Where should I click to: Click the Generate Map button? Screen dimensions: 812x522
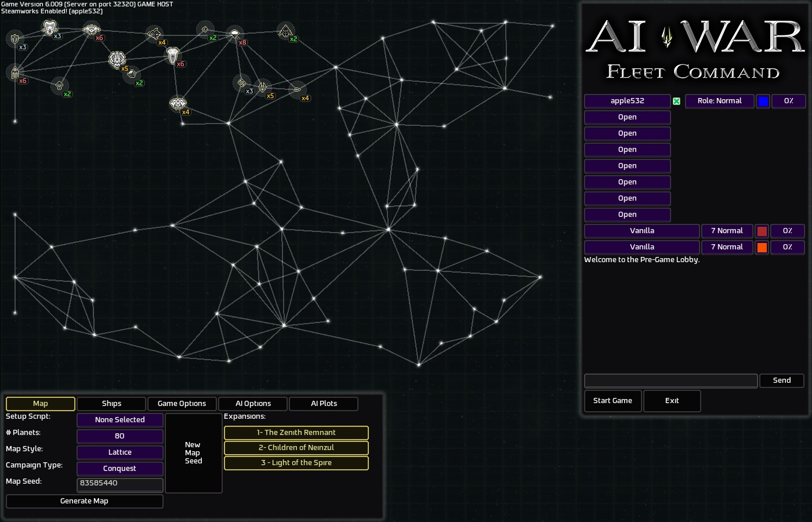point(85,501)
